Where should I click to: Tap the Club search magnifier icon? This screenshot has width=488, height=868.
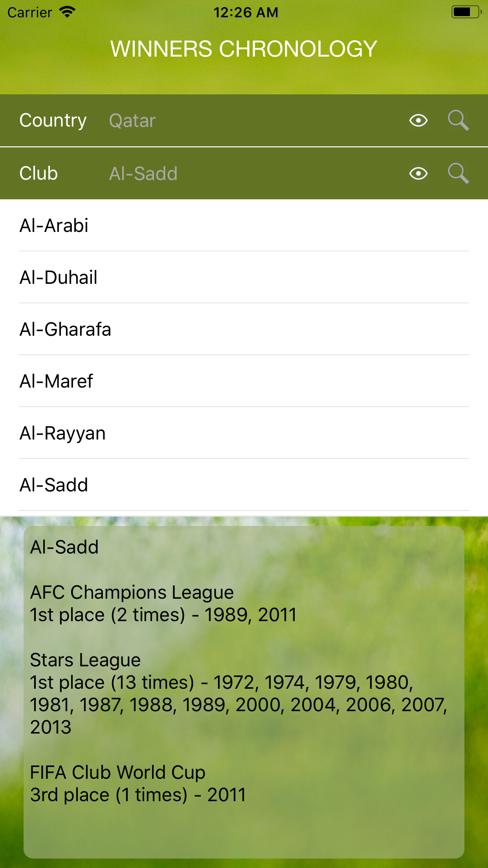pyautogui.click(x=458, y=173)
